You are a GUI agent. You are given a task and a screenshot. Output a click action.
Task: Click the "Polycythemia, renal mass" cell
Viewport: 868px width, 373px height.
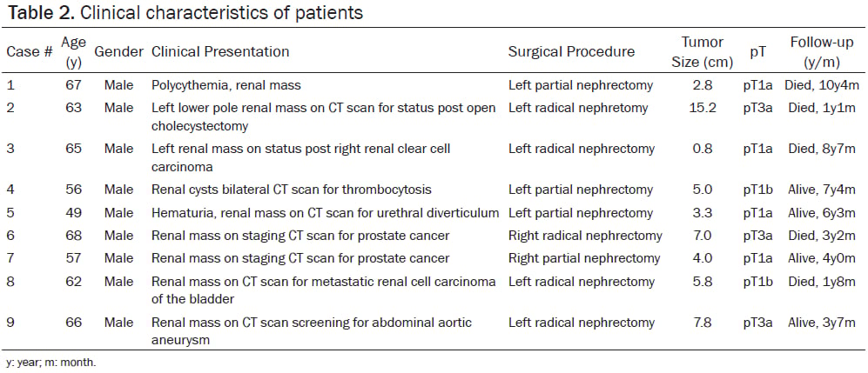[221, 86]
